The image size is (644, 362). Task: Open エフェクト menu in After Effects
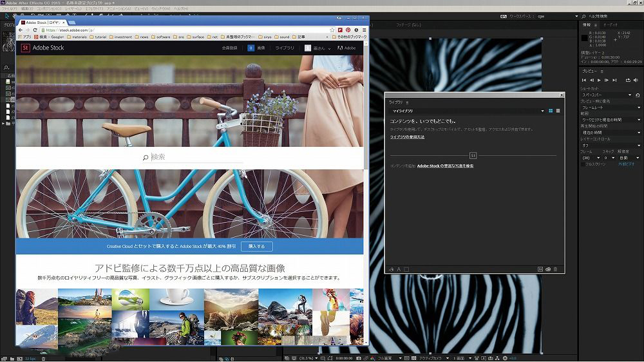click(x=95, y=8)
